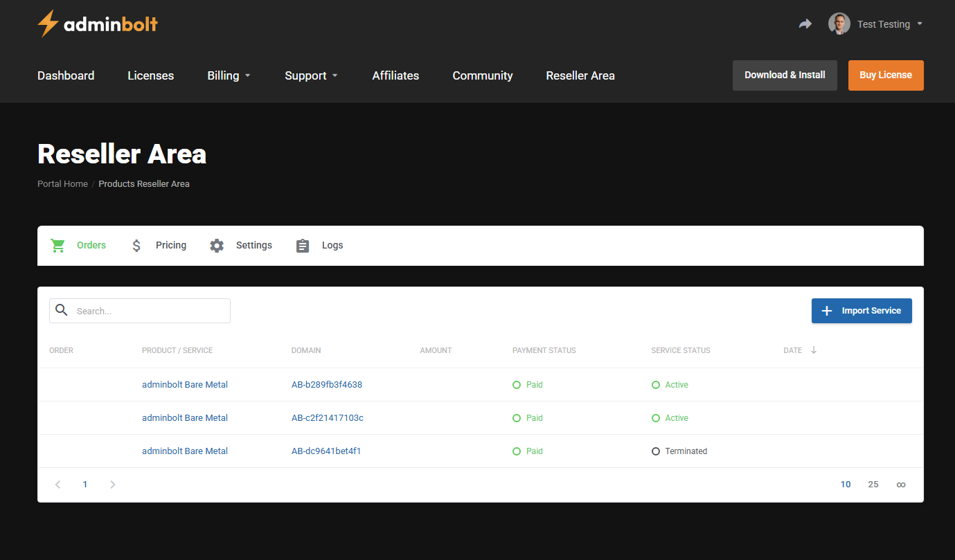Click the orange Buy License button

pos(886,75)
